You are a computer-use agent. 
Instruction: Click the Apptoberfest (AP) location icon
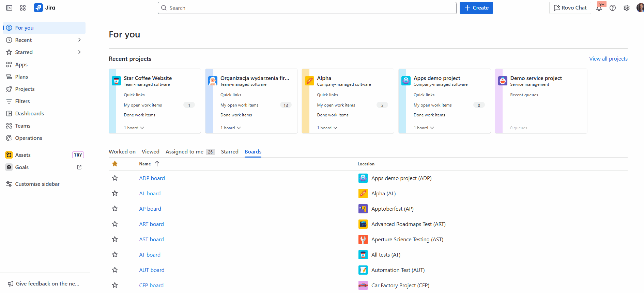[x=363, y=209]
